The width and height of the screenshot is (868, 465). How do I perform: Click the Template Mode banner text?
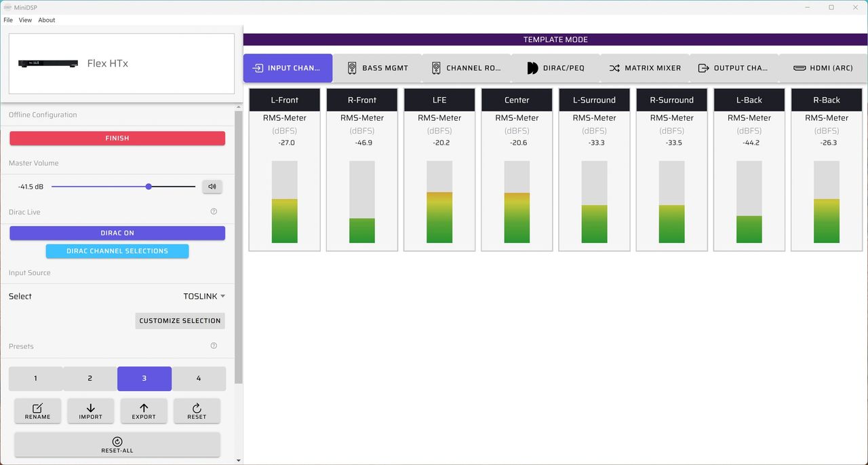[555, 39]
